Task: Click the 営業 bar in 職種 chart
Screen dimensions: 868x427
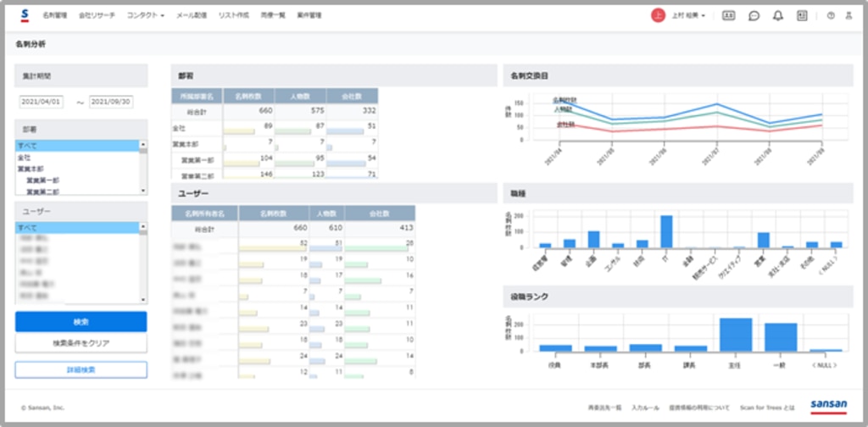Action: [x=764, y=240]
